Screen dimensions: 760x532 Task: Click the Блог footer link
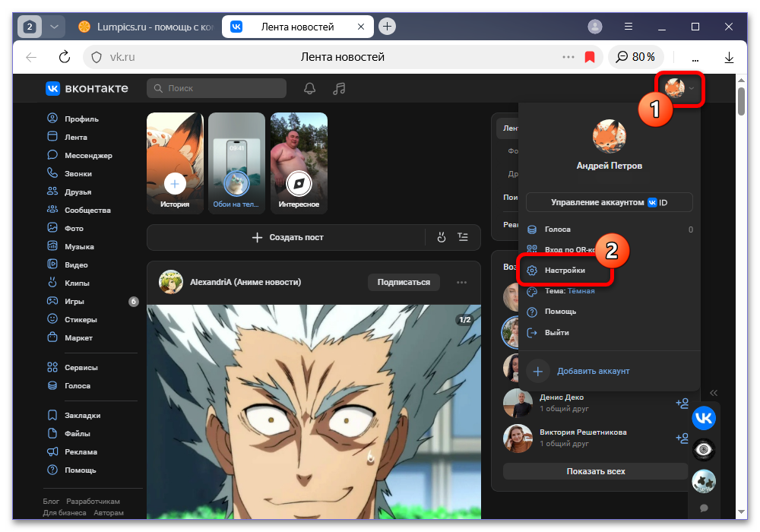(x=51, y=502)
